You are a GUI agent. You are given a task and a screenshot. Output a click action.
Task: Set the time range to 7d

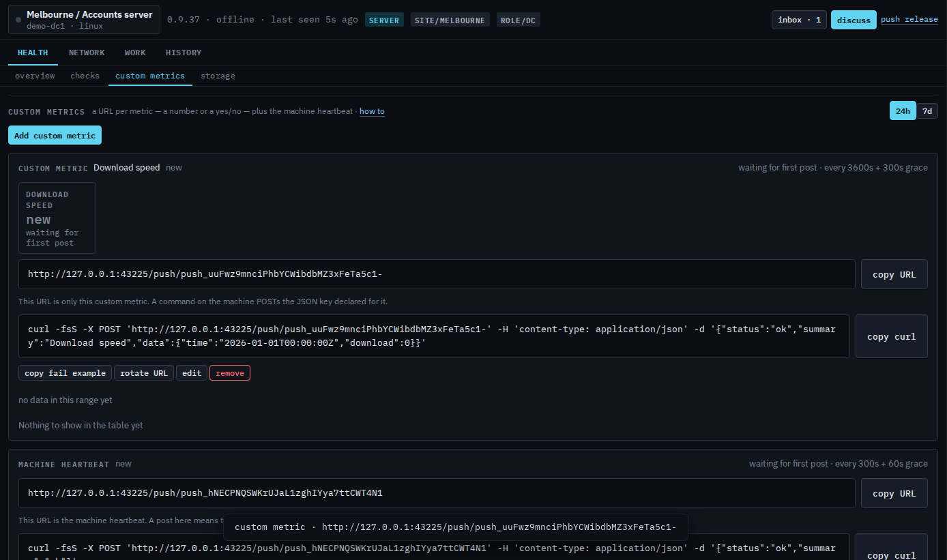927,110
